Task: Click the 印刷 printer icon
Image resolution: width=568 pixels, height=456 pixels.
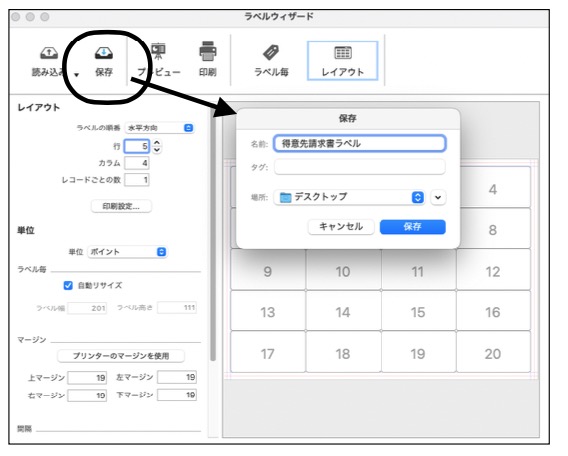Action: 208,51
